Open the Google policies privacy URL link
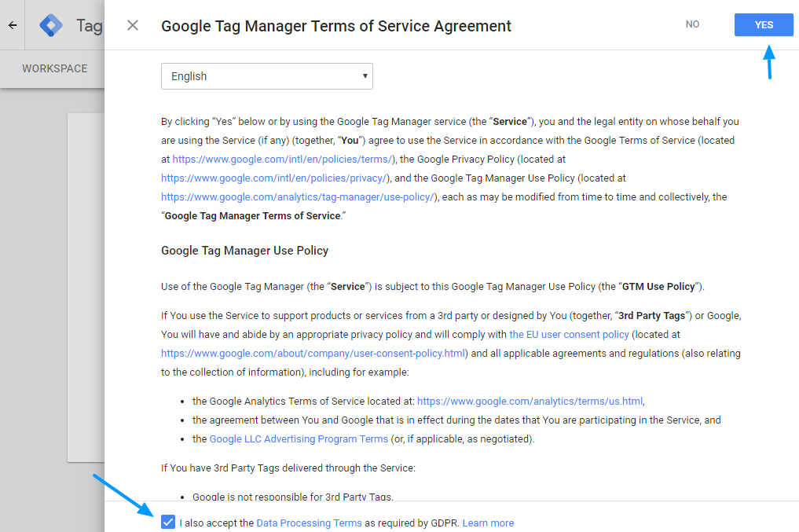The width and height of the screenshot is (799, 532). pos(273,178)
